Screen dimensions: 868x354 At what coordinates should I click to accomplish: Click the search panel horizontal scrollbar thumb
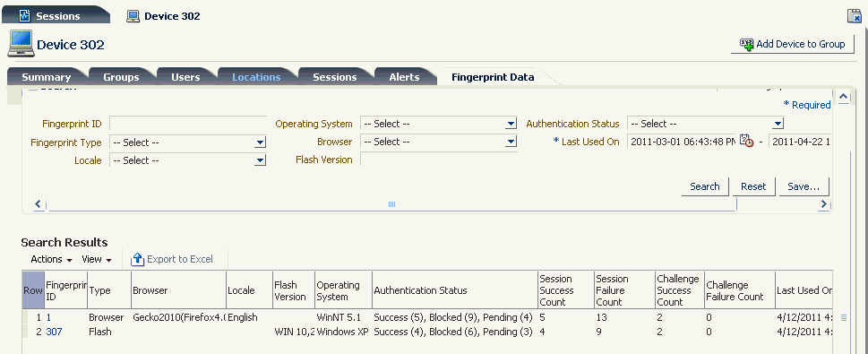[392, 204]
